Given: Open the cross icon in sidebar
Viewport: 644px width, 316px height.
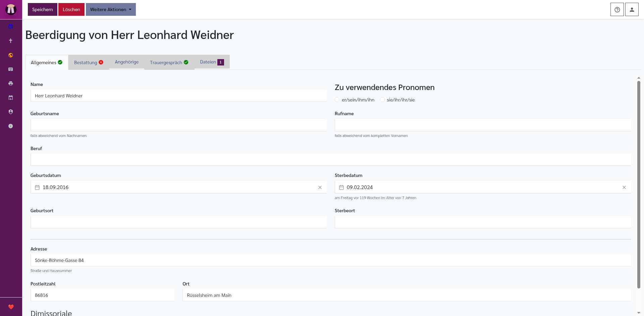Looking at the screenshot, I should click(x=11, y=41).
